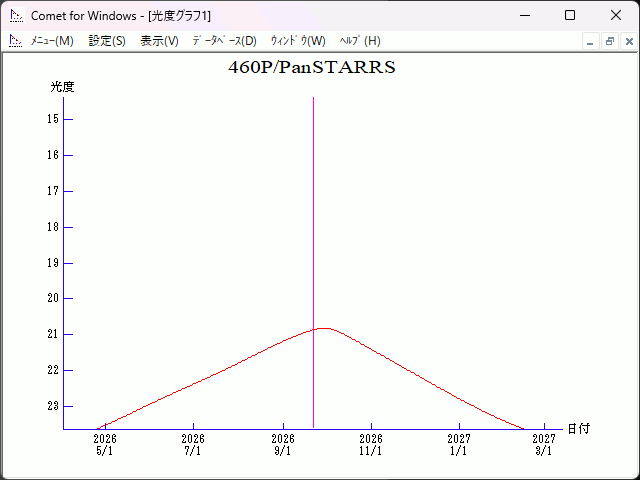The height and width of the screenshot is (480, 640).
Task: Restore the inner 光度グラフ1 document window
Action: pos(610,41)
